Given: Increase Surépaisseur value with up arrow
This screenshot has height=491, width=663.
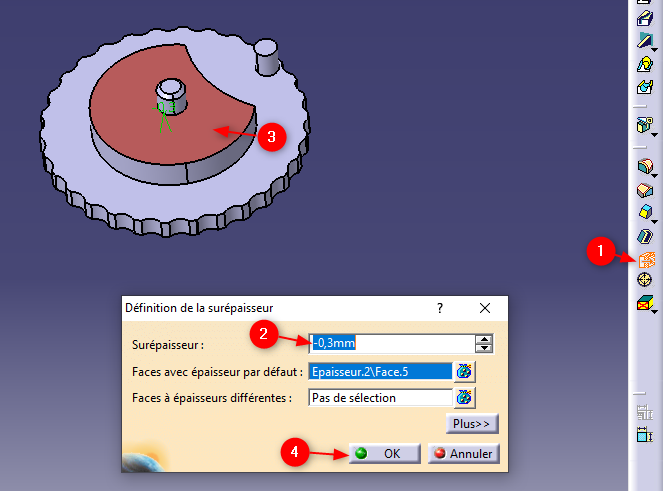Looking at the screenshot, I should pyautogui.click(x=484, y=339).
